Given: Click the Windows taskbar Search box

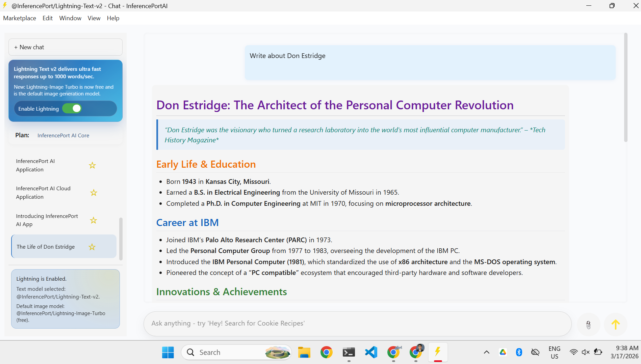Looking at the screenshot, I should click(x=236, y=352).
